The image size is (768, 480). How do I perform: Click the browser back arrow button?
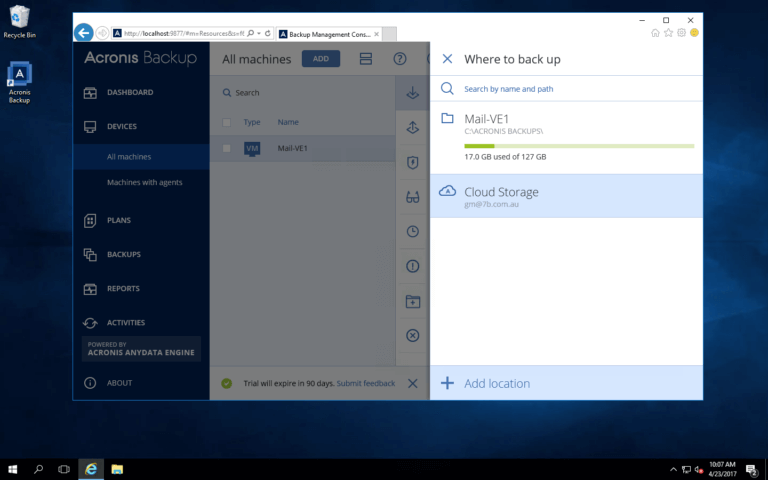(84, 33)
